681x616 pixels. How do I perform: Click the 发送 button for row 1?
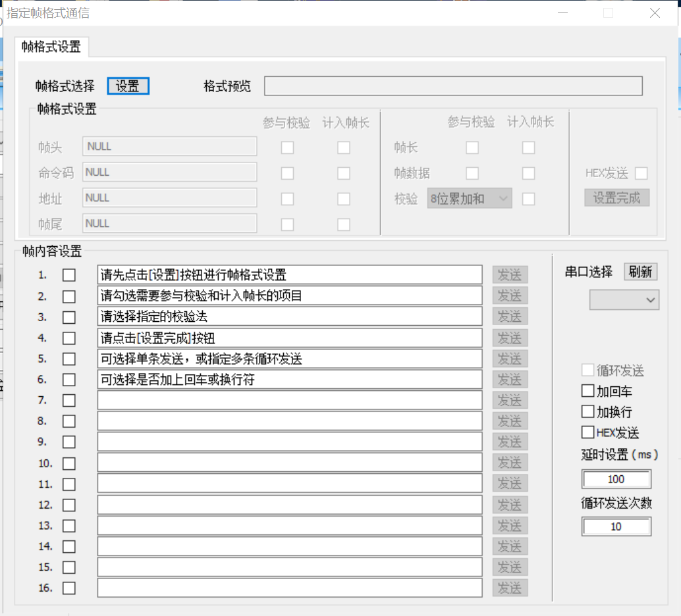510,275
